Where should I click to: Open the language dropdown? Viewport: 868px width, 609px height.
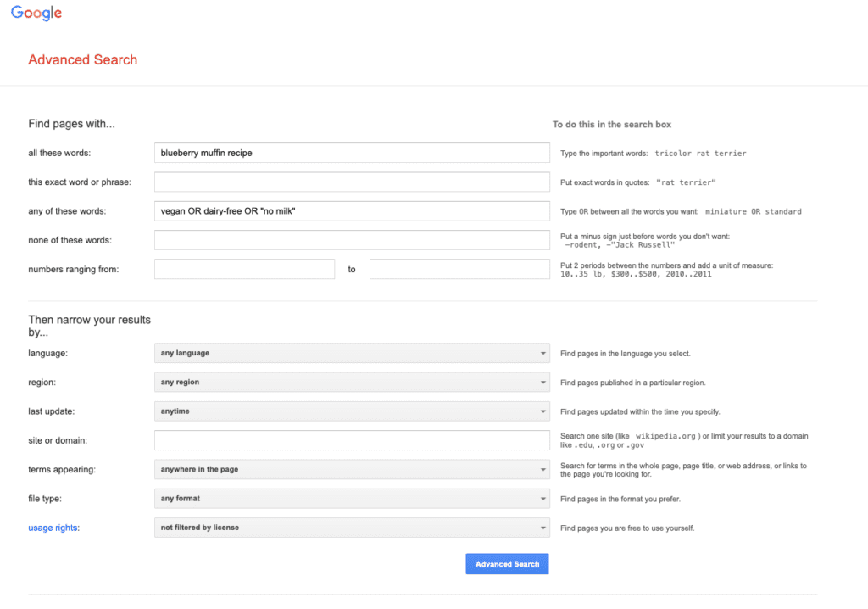pyautogui.click(x=352, y=353)
